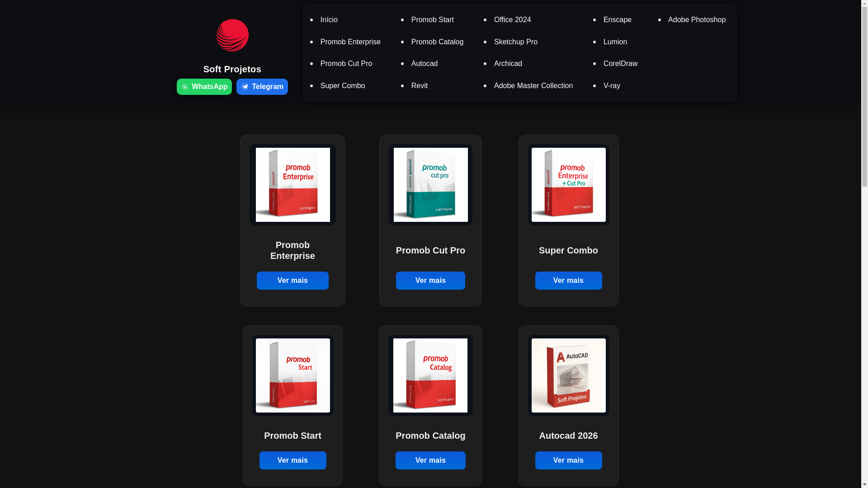Click Promob Enterprise card title
Screen dimensions: 868x488
tap(292, 250)
